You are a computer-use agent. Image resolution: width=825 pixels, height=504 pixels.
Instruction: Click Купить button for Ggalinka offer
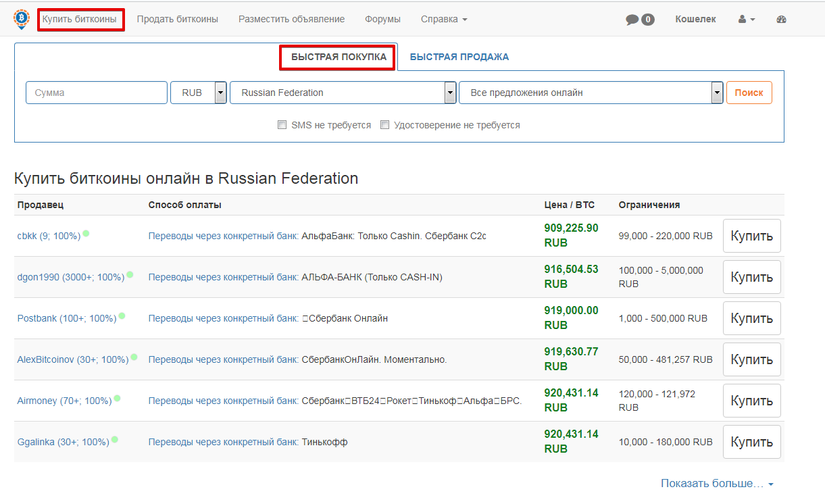[752, 442]
